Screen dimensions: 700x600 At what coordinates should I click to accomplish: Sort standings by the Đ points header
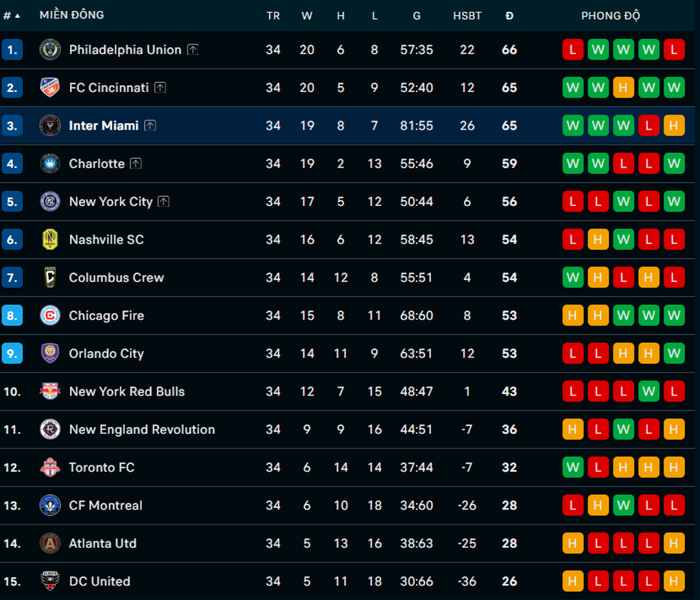[x=509, y=15]
